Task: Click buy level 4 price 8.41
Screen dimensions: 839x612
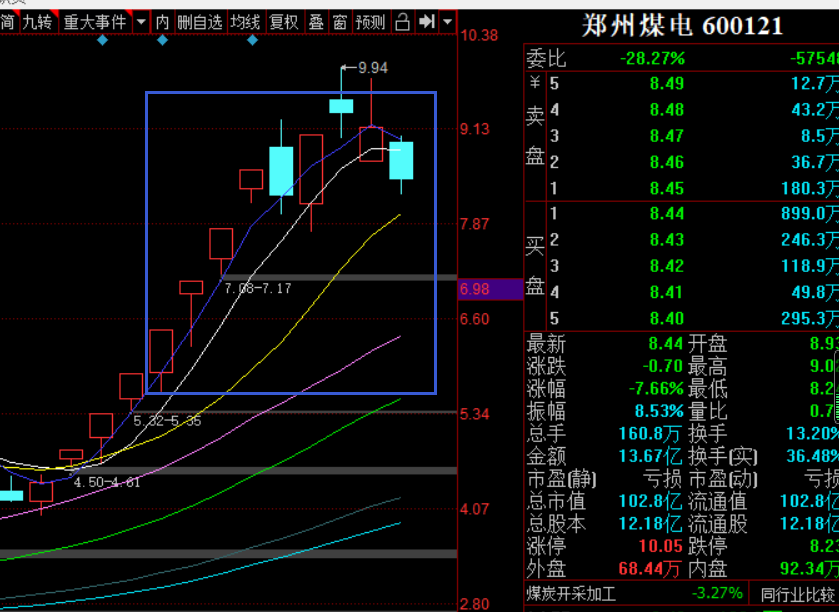Action: [667, 293]
